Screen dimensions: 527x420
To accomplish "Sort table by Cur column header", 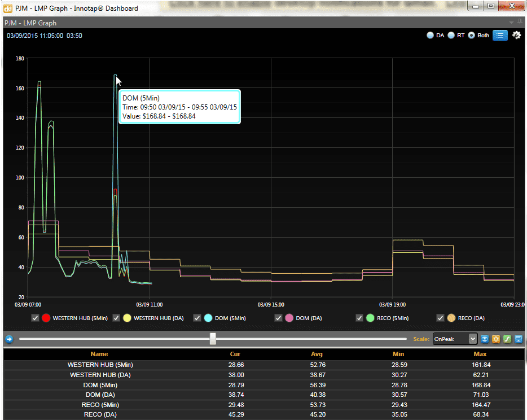I will [235, 354].
